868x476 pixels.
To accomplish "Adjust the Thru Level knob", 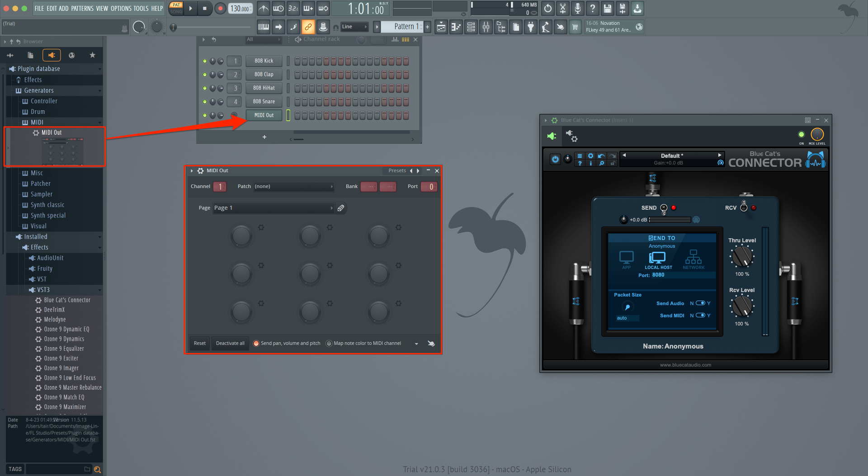I will pos(742,257).
